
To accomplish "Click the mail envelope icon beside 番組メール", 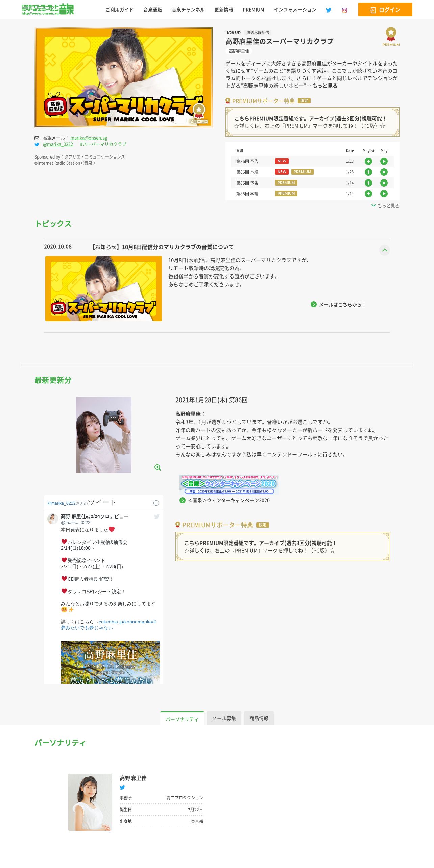I will (37, 138).
